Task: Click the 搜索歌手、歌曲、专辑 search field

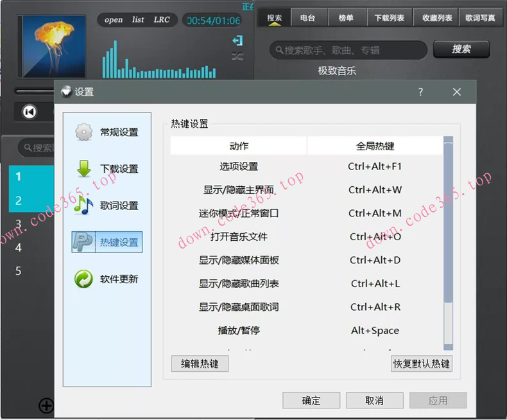Action: click(x=348, y=50)
